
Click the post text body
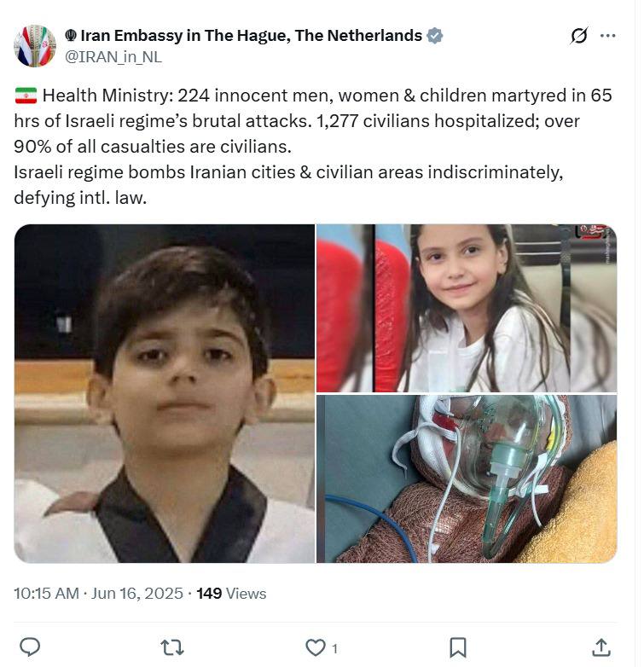tap(313, 147)
